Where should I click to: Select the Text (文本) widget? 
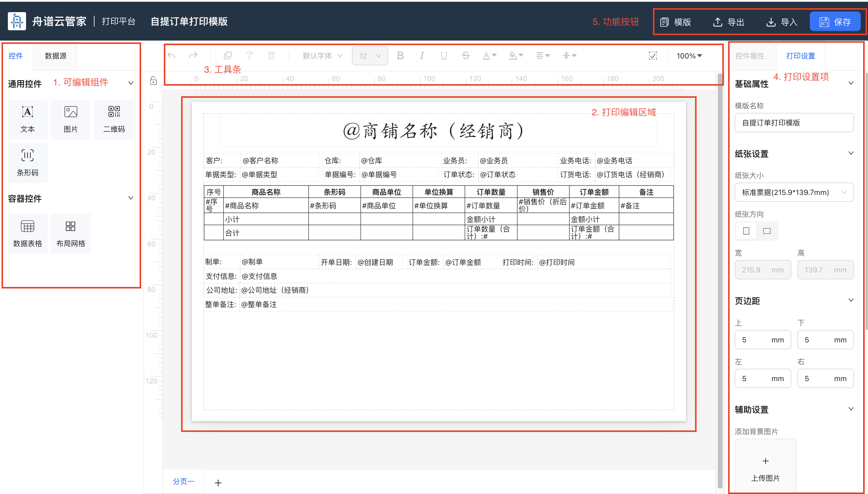click(28, 120)
